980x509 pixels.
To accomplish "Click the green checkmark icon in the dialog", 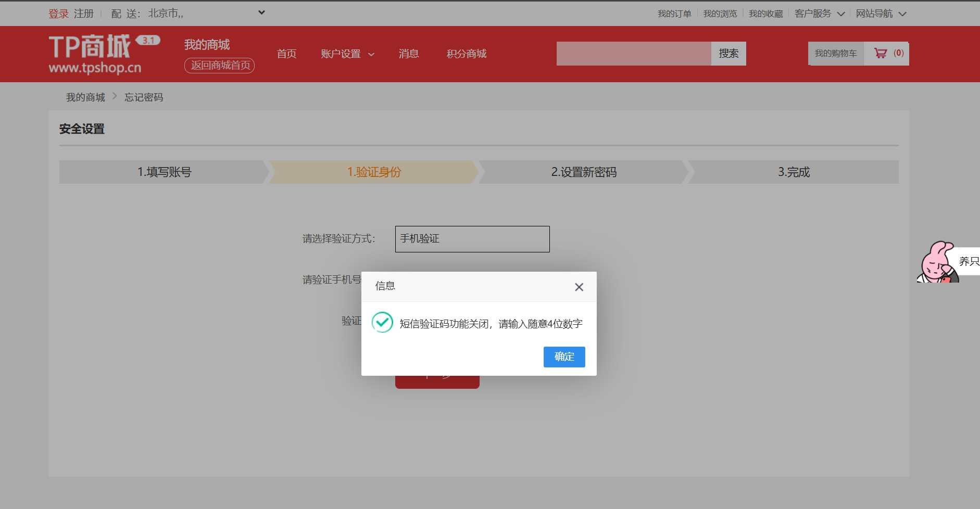I will (382, 322).
